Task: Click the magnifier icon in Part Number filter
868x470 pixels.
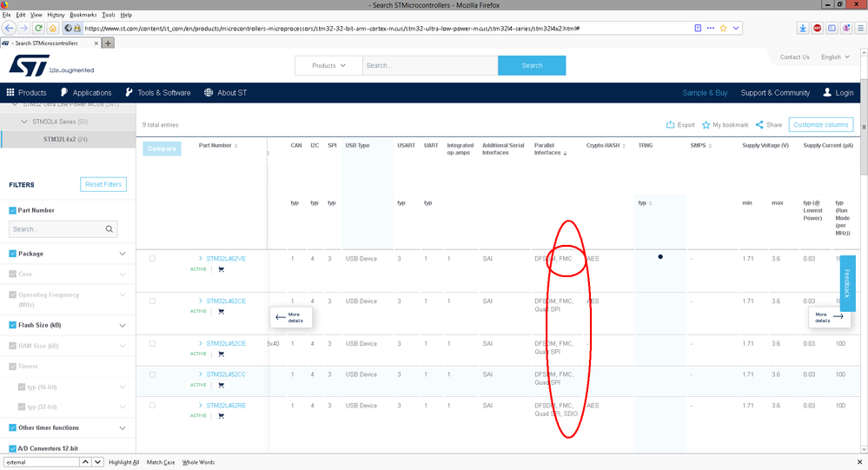Action: tap(109, 229)
